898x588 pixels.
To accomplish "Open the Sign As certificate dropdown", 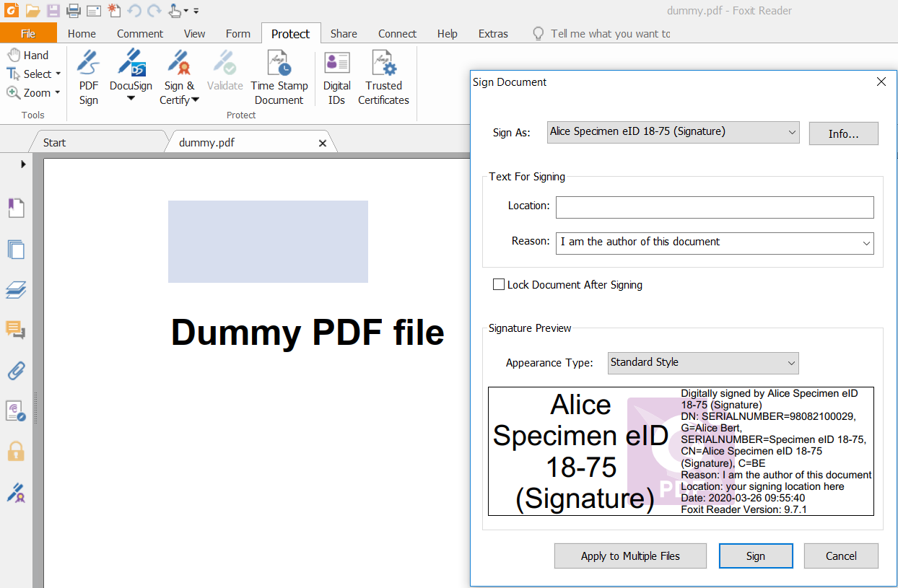I will click(x=673, y=132).
